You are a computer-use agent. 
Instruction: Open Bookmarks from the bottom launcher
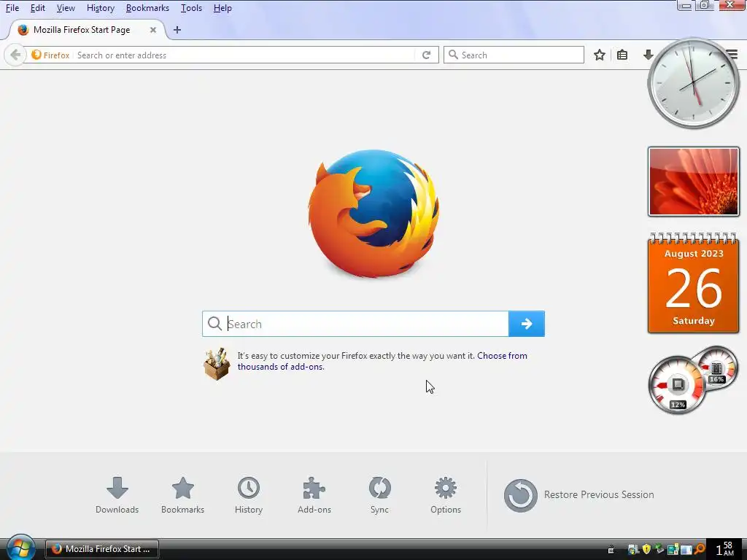pos(182,495)
